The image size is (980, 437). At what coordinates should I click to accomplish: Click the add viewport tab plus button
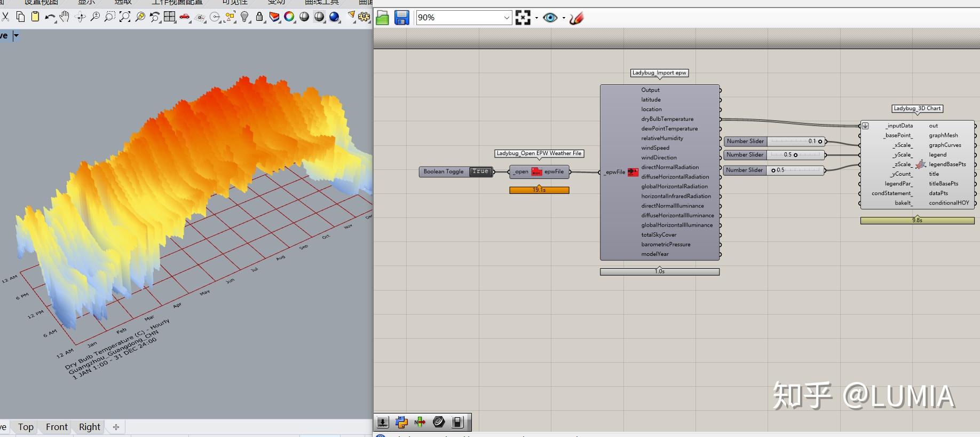[x=116, y=427]
